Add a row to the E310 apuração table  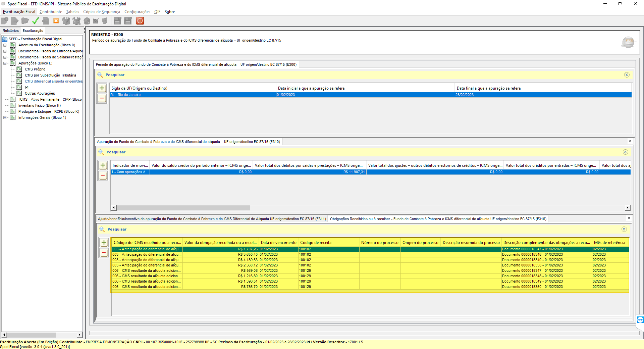(103, 165)
